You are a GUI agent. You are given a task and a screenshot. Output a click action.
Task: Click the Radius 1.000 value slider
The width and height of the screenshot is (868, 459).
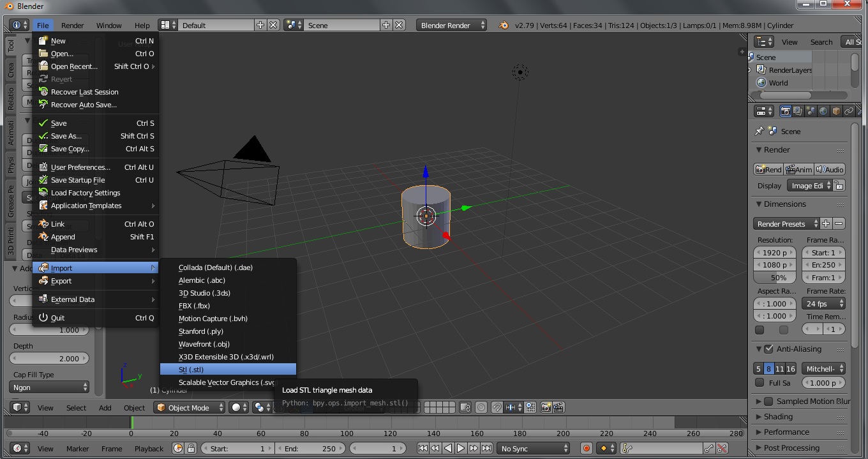point(49,329)
